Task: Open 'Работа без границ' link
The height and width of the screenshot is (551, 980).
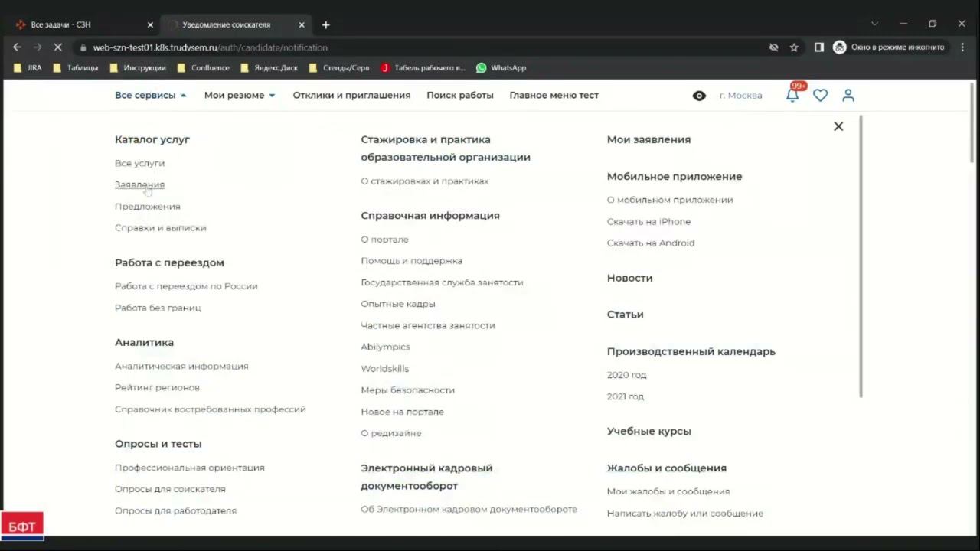Action: coord(158,307)
